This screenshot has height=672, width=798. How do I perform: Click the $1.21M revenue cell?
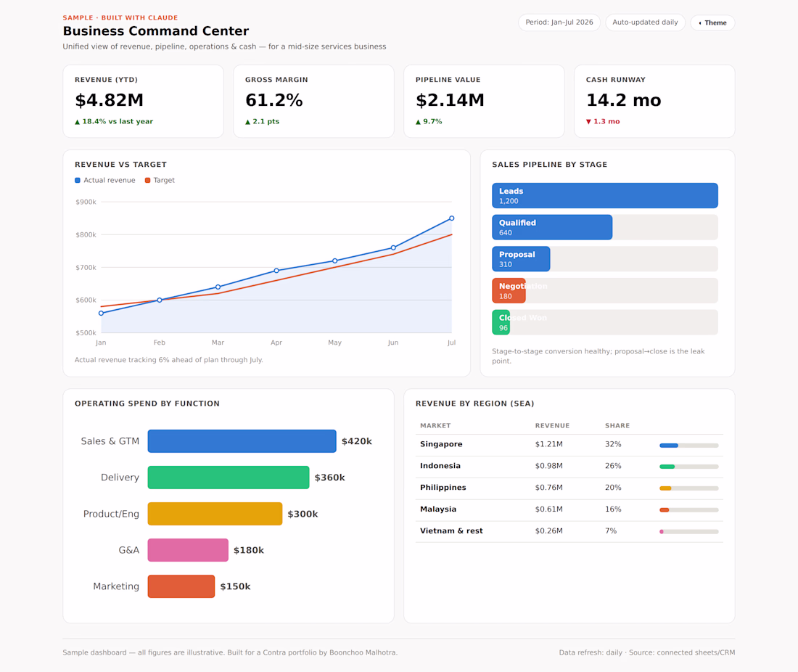(x=548, y=444)
